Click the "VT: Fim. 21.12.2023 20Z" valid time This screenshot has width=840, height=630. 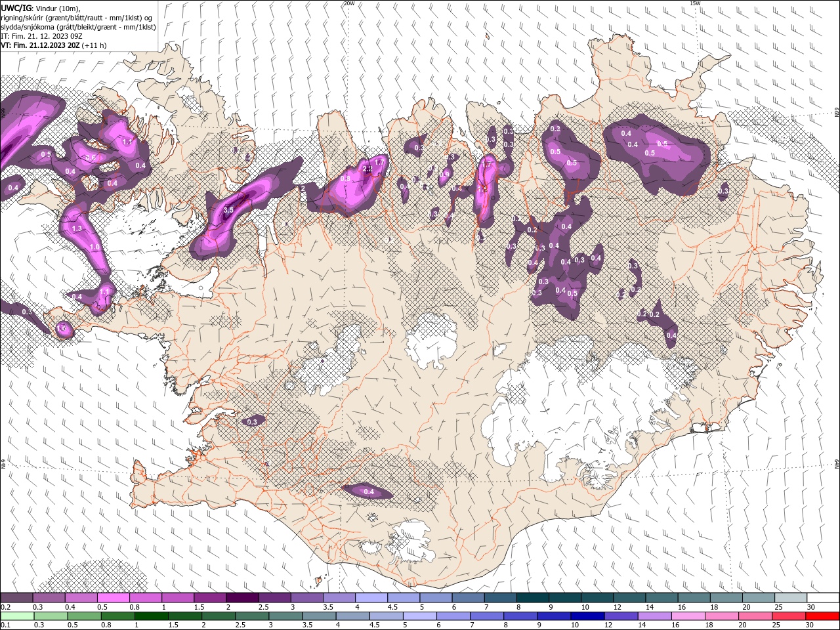click(x=40, y=45)
